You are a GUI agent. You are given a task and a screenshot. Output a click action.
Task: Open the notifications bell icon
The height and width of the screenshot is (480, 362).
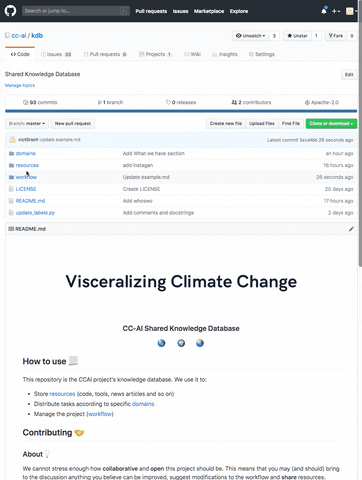(x=324, y=11)
